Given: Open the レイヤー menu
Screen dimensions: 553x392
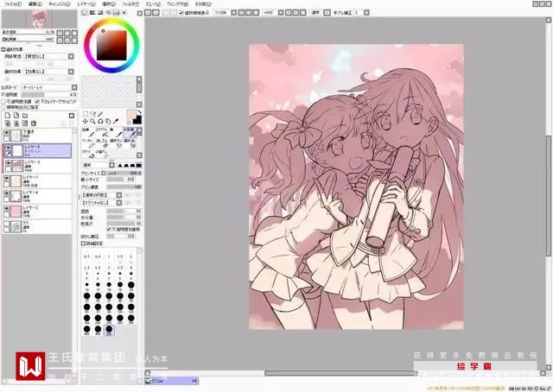Looking at the screenshot, I should point(86,4).
